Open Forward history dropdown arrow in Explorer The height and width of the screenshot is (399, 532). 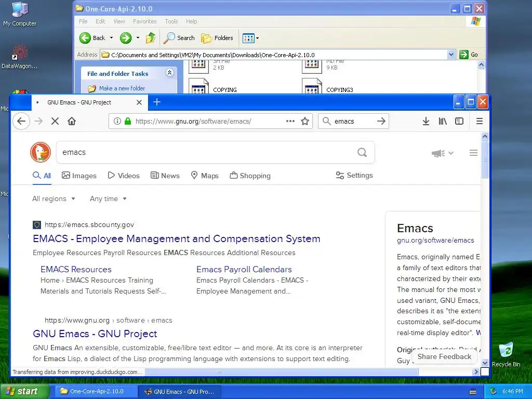click(x=138, y=38)
